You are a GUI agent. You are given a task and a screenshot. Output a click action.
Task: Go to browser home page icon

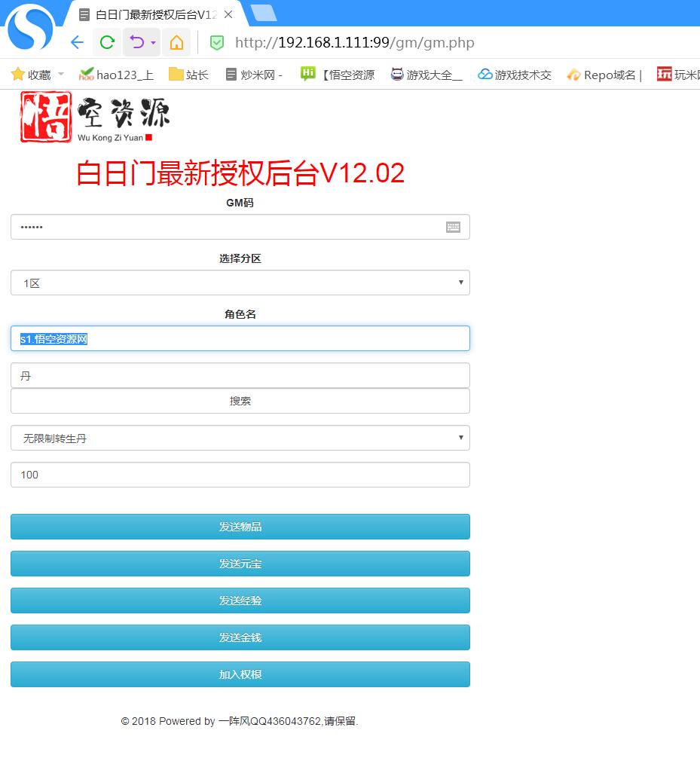pyautogui.click(x=176, y=42)
